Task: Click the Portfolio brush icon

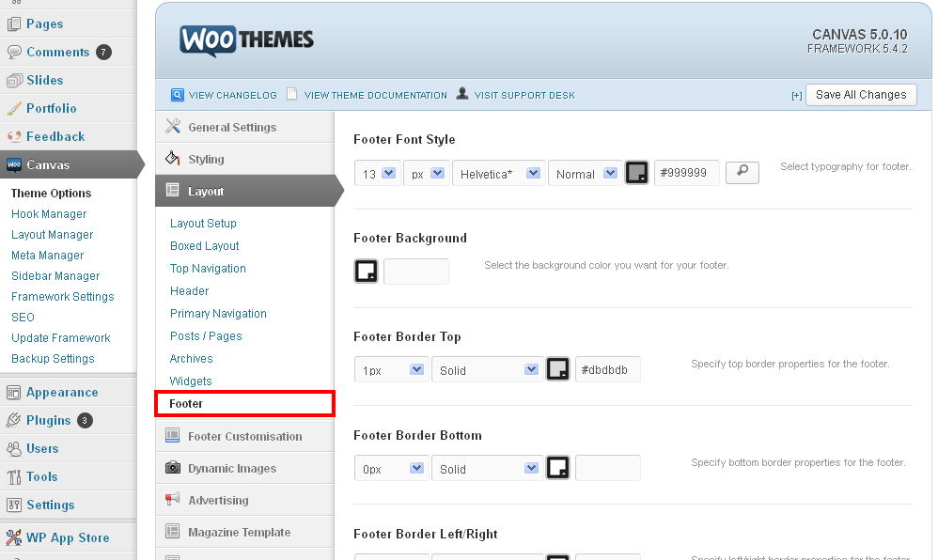Action: pos(13,108)
